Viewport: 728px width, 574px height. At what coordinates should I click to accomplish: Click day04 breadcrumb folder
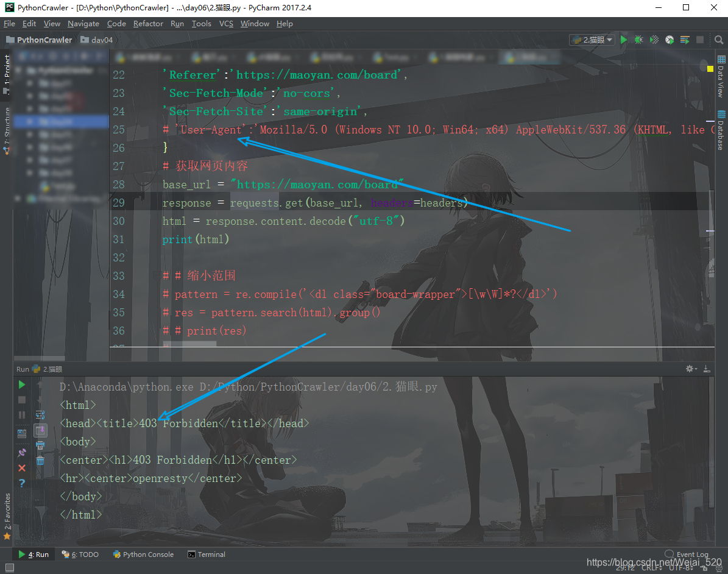point(97,40)
